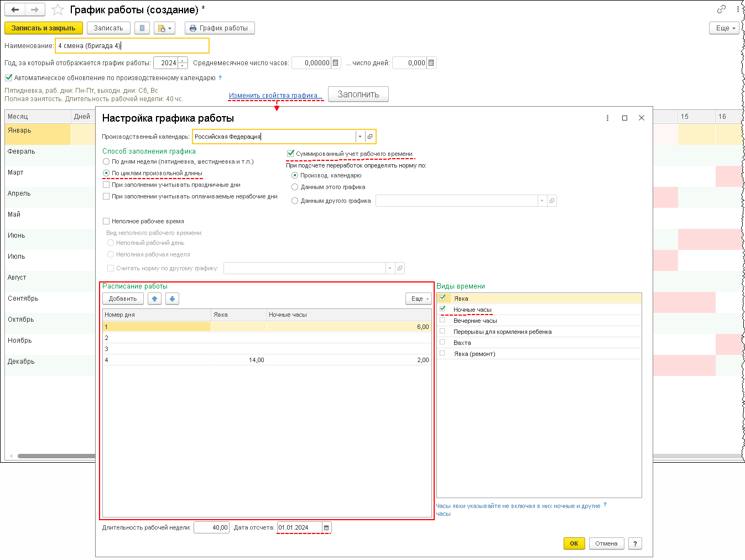Add form to favorites with the star icon
Viewport: 745px width, 560px height.
click(58, 10)
